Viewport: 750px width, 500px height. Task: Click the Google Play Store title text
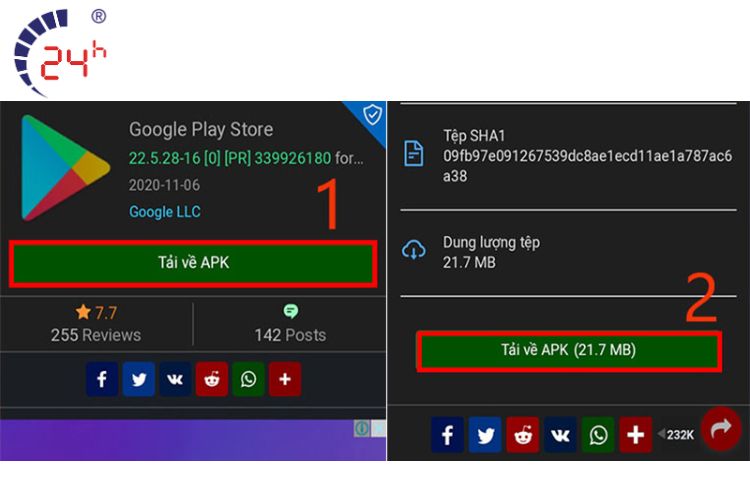[201, 129]
